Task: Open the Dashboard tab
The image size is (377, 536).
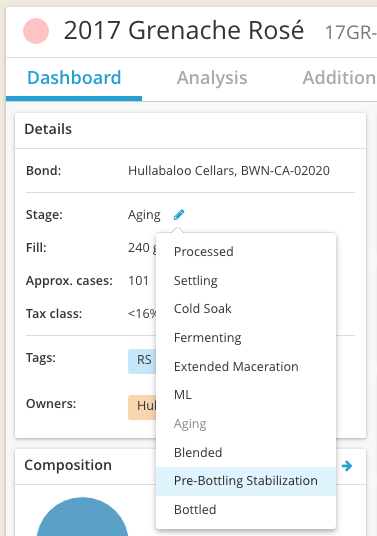Action: coord(74,78)
